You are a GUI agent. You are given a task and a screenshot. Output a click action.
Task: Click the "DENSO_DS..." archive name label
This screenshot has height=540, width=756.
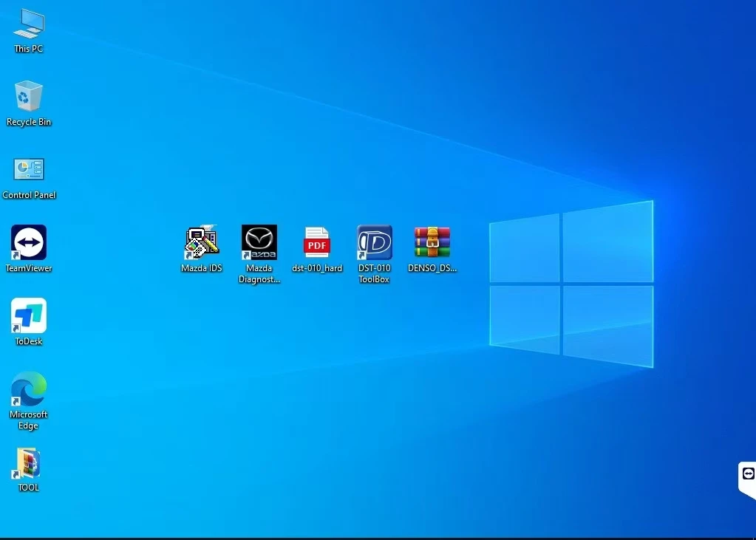pyautogui.click(x=432, y=268)
